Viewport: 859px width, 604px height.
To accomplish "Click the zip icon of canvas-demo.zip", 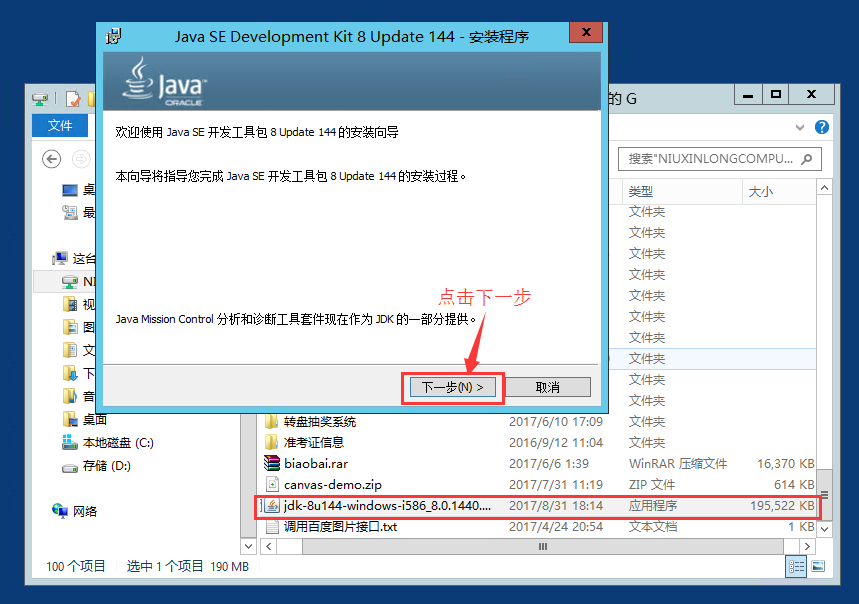I will (x=272, y=484).
